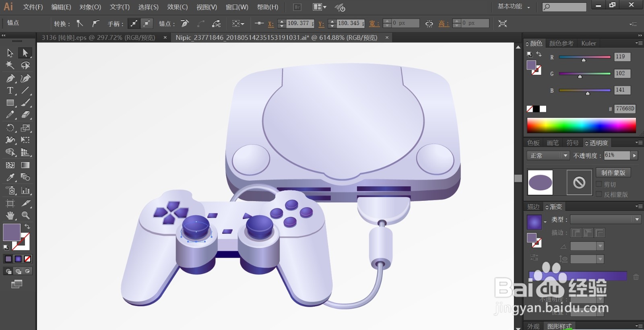This screenshot has width=644, height=330.
Task: Switch to Color fill mode button
Action: tap(8, 259)
